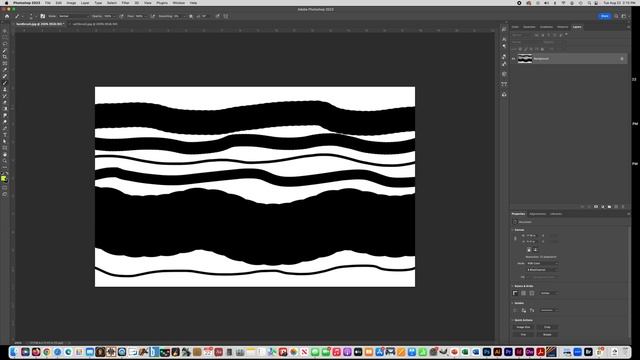Viewport: 640px width, 360px height.
Task: Open smoothing options gear
Action: point(191,16)
